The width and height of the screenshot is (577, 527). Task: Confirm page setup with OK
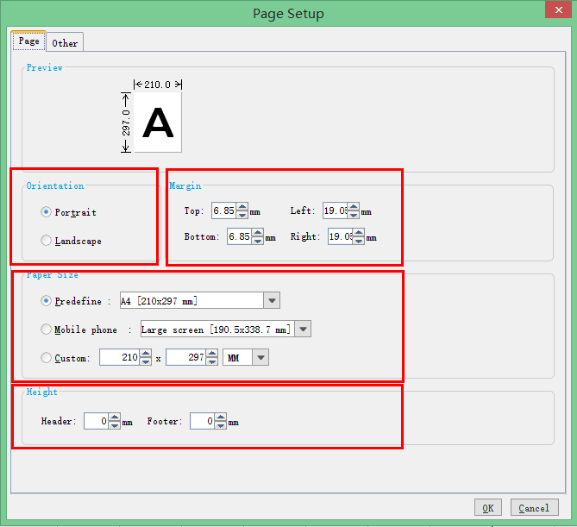click(x=488, y=508)
